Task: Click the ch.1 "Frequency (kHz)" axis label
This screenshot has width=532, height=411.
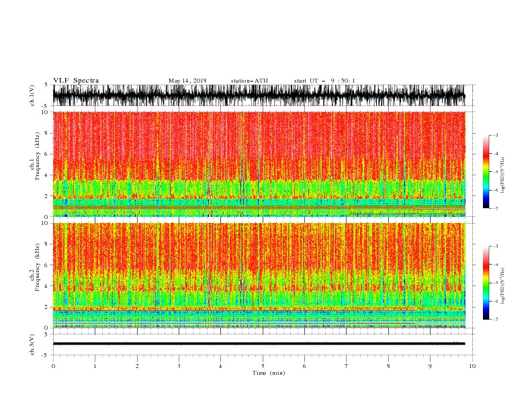Action: click(38, 156)
